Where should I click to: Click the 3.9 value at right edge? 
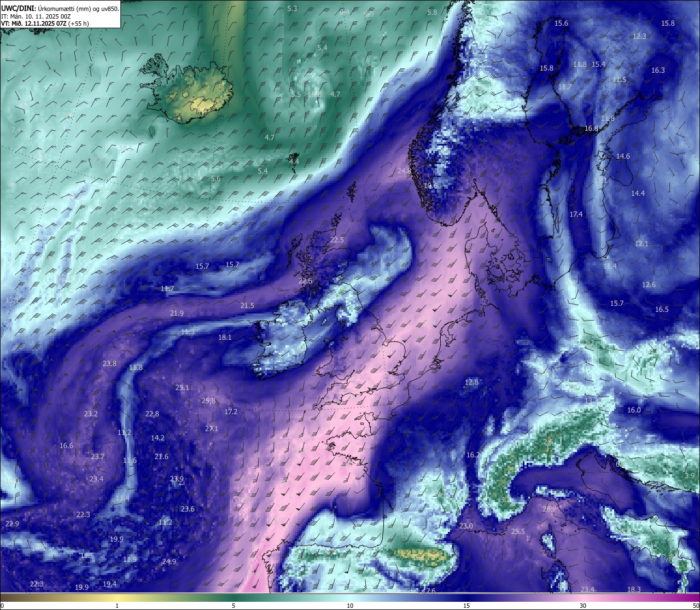[690, 476]
